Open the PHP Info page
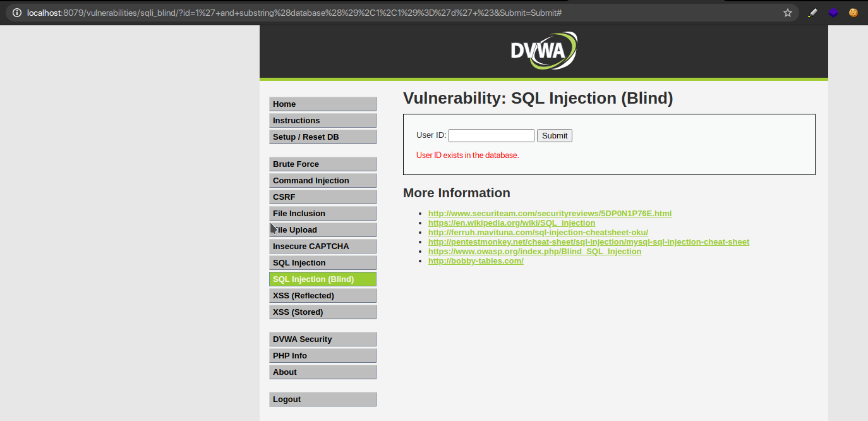Image resolution: width=868 pixels, height=421 pixels. click(x=323, y=356)
